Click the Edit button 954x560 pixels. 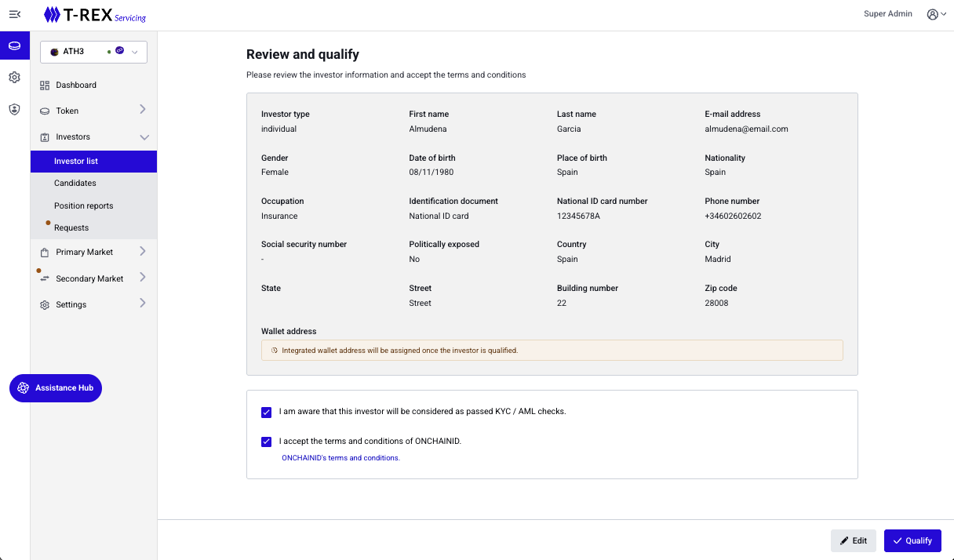point(854,540)
